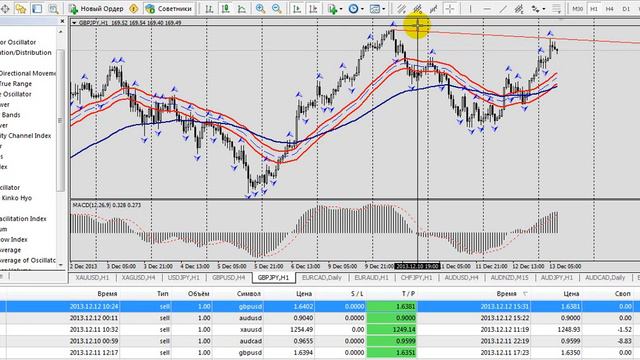Select the equidistant channel tool marked E
Screen dimensions: 640x360
pyautogui.click(x=519, y=9)
